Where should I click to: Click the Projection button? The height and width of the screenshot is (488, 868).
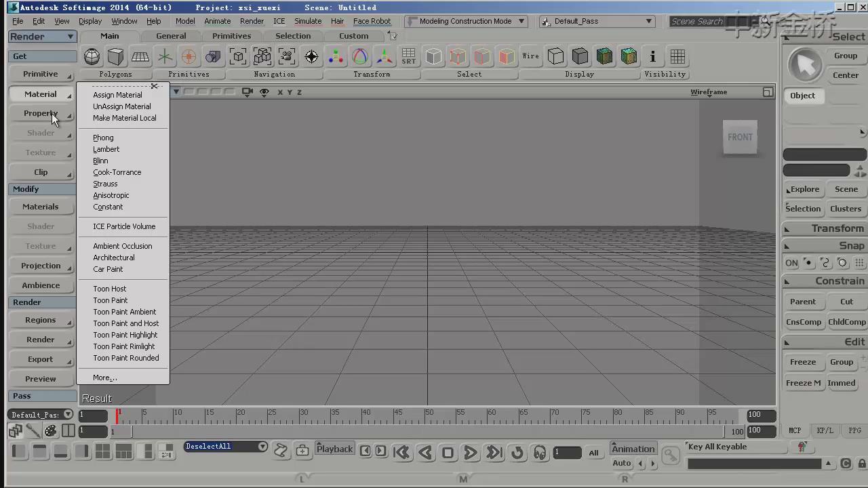click(x=41, y=266)
